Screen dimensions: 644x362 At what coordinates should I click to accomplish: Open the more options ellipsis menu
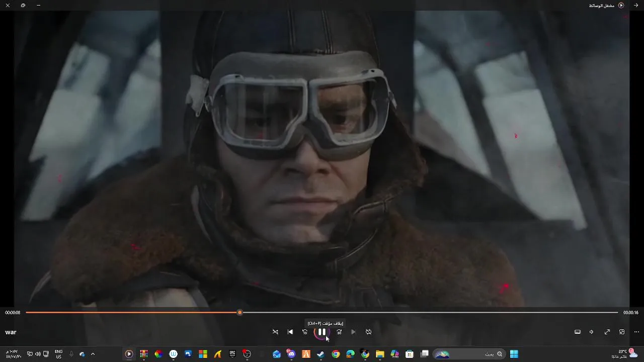pos(636,332)
